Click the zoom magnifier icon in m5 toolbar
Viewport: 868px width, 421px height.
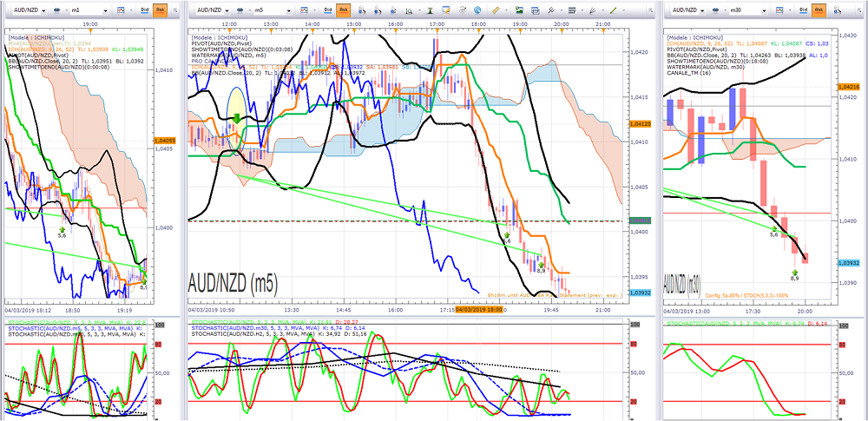point(409,11)
